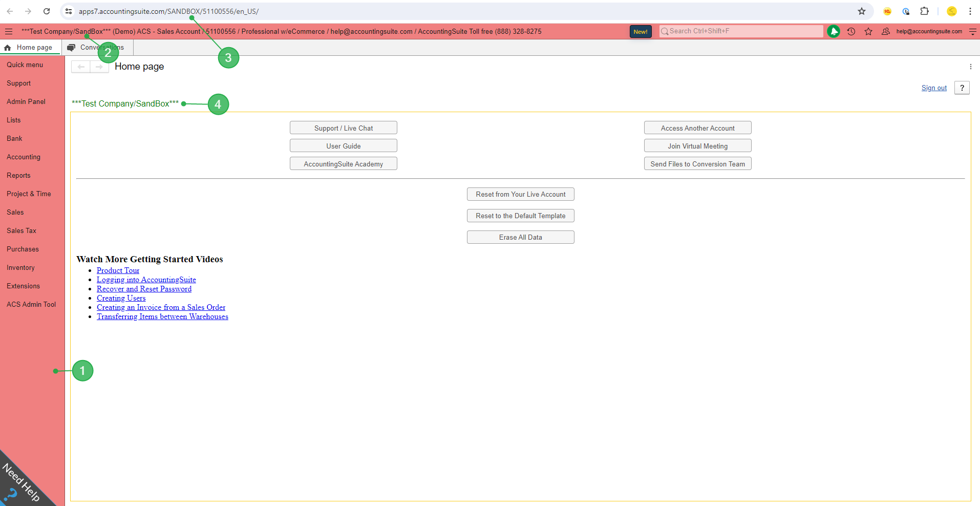Open the User Guide button
The image size is (980, 506).
click(344, 146)
